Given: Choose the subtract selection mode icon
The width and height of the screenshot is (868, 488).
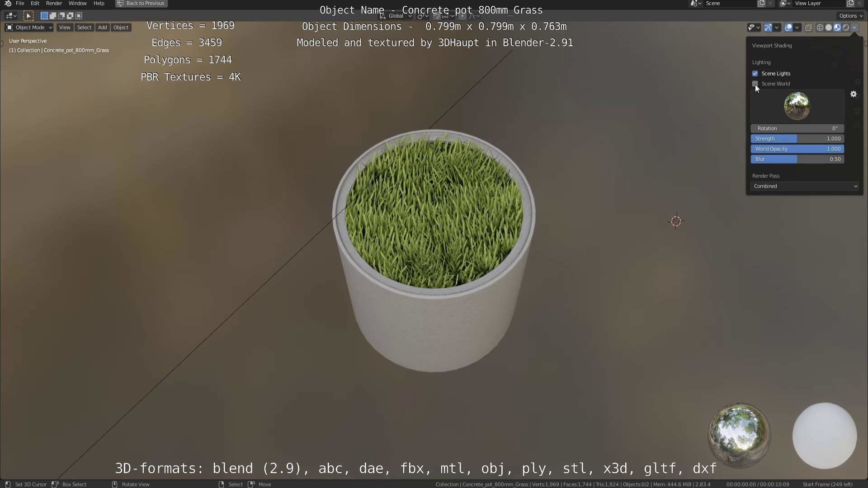Looking at the screenshot, I should click(61, 16).
